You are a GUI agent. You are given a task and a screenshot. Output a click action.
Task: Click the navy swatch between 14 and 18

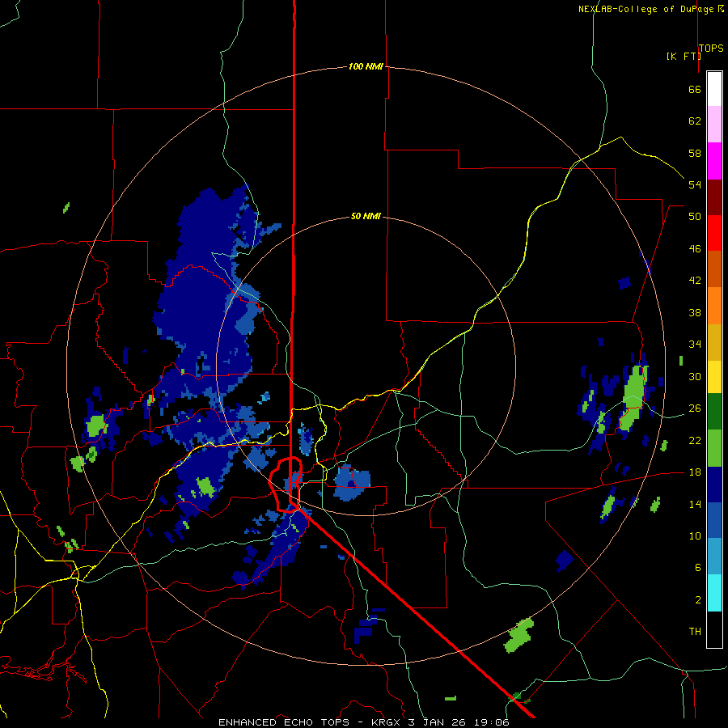pos(714,485)
